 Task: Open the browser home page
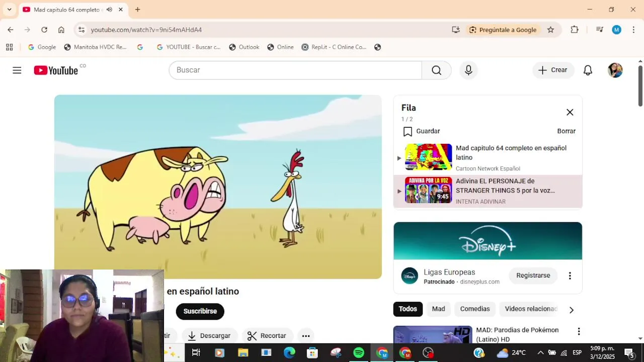coord(61,30)
